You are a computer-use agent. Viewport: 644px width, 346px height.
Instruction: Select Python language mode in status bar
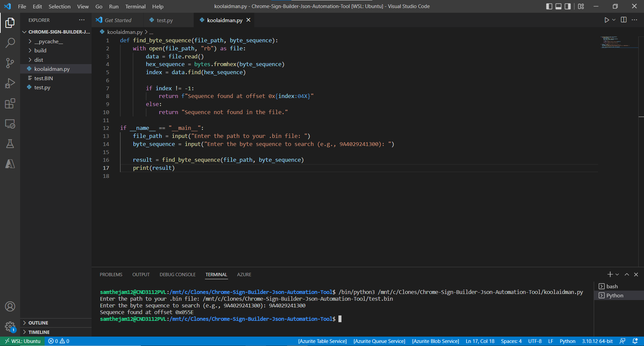(567, 341)
